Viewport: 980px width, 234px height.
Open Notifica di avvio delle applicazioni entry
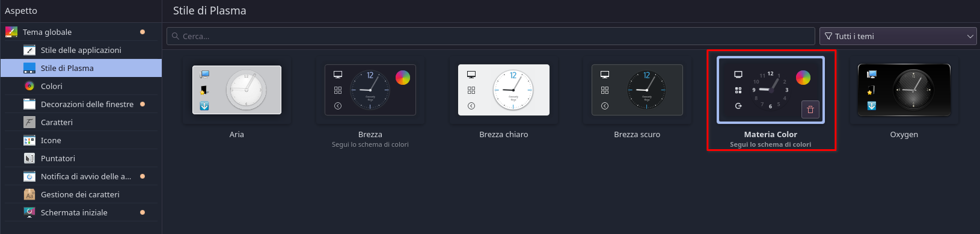pyautogui.click(x=81, y=176)
